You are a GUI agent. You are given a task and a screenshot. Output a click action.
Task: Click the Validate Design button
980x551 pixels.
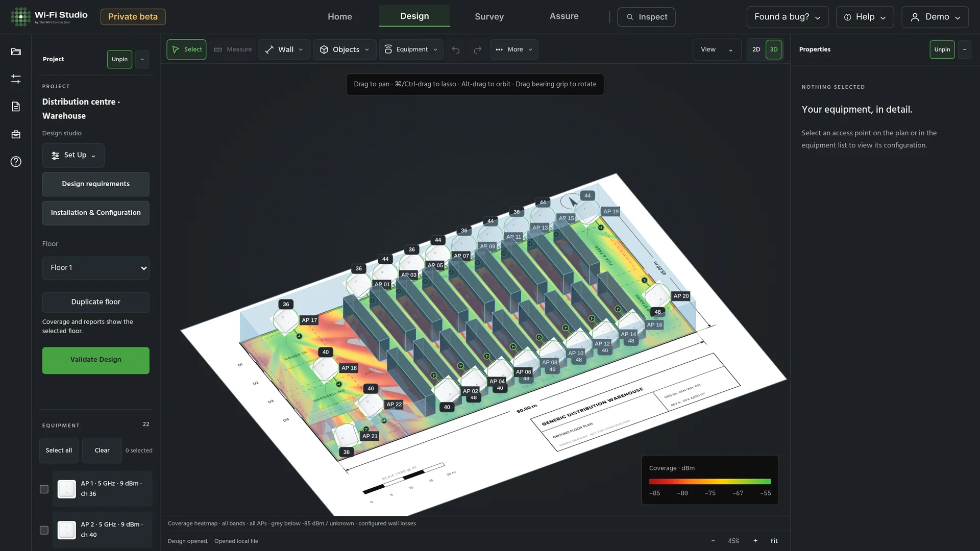pyautogui.click(x=96, y=360)
